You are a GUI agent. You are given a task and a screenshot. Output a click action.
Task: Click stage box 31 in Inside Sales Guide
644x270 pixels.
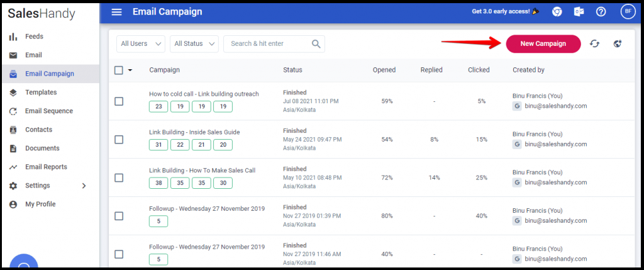(158, 145)
